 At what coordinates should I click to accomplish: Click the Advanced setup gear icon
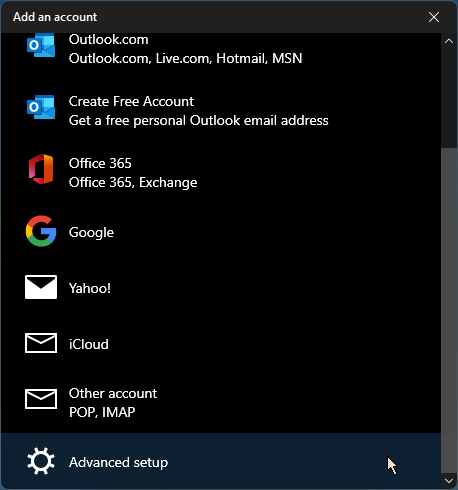(x=41, y=461)
